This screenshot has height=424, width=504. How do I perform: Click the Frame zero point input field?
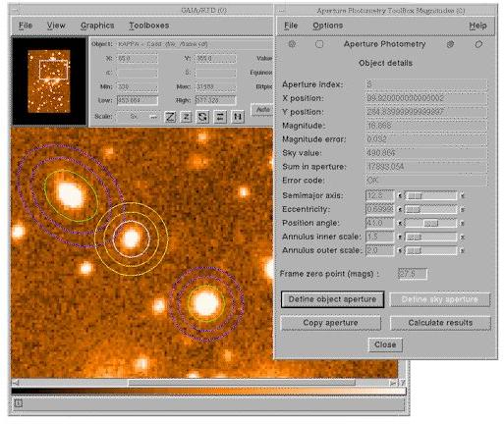pyautogui.click(x=413, y=274)
